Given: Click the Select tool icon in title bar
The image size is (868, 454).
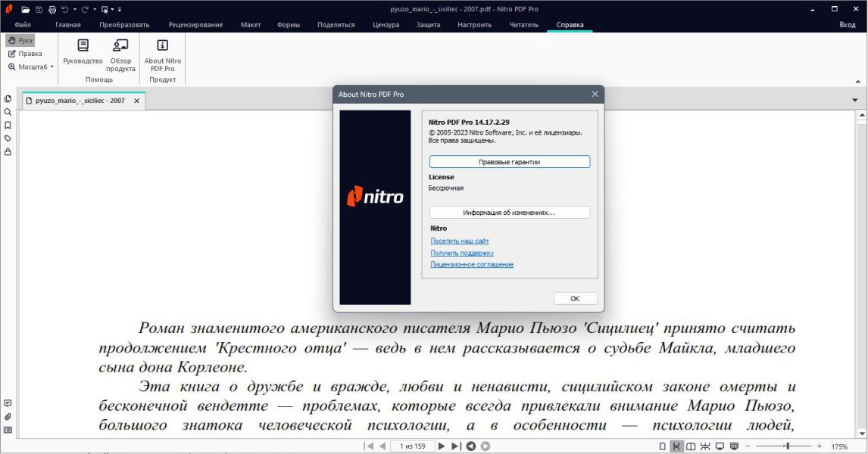Looking at the screenshot, I should point(104,9).
